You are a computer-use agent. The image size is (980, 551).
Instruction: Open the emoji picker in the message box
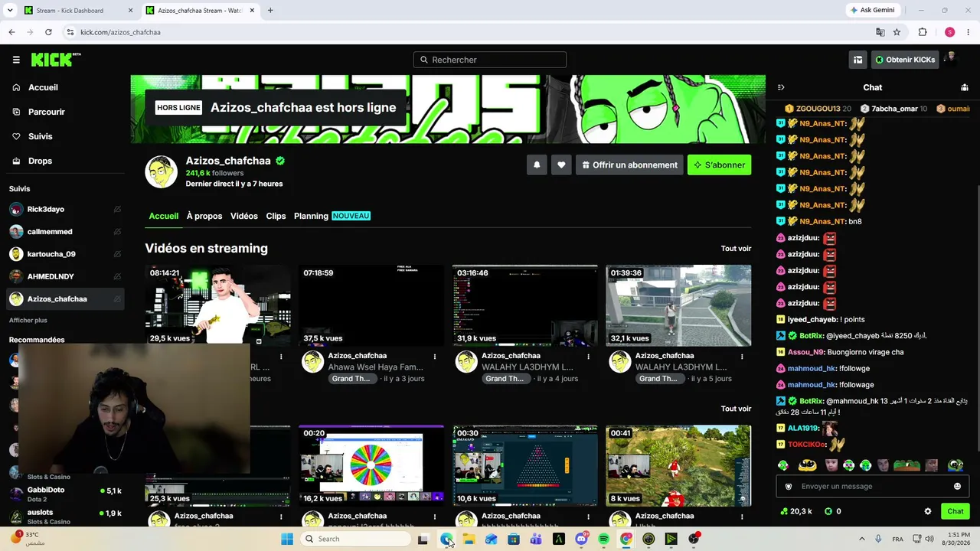[957, 486]
